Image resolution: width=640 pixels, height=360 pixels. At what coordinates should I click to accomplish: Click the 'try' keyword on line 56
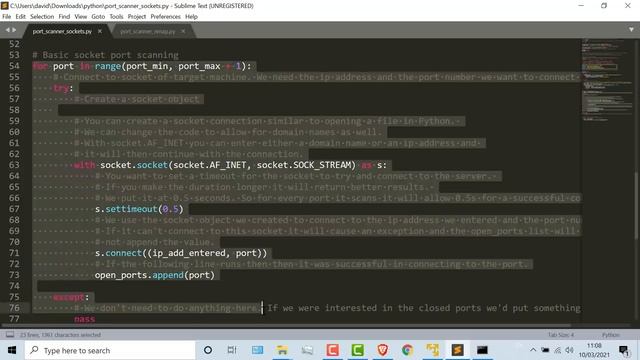(x=61, y=88)
